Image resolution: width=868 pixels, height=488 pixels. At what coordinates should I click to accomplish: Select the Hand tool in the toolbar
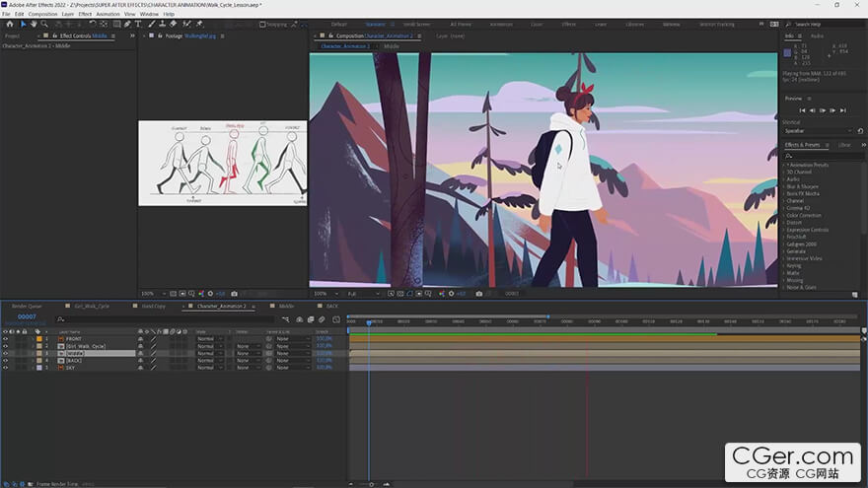coord(34,24)
